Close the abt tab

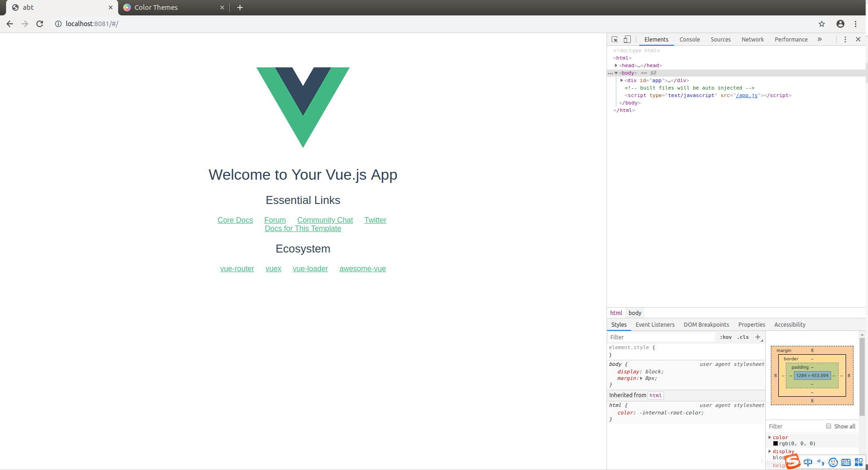[x=111, y=7]
